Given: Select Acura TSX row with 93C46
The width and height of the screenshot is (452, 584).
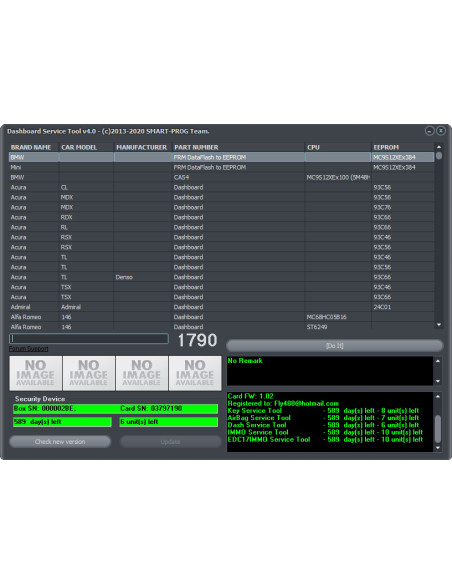Looking at the screenshot, I should click(x=222, y=287).
